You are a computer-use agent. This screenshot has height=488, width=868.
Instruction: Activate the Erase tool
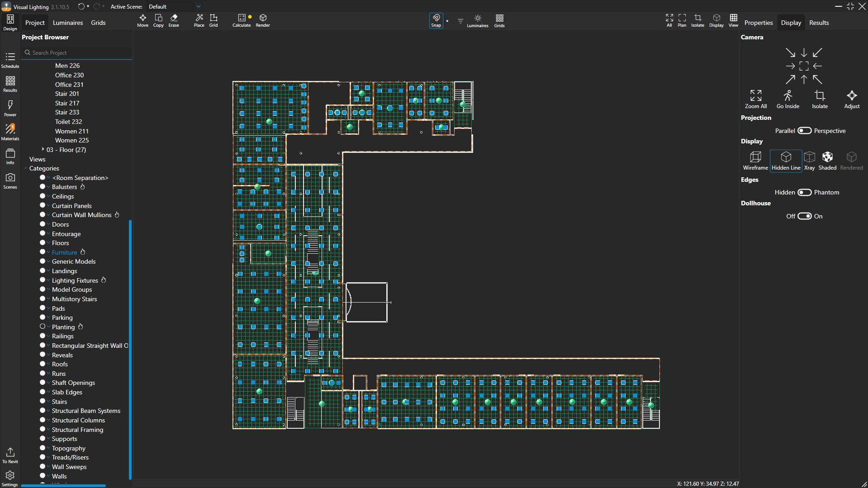174,20
